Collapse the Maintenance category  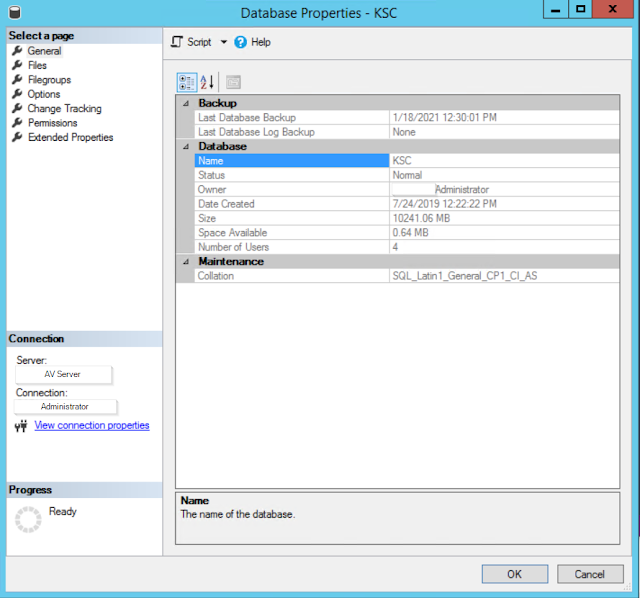pos(186,262)
